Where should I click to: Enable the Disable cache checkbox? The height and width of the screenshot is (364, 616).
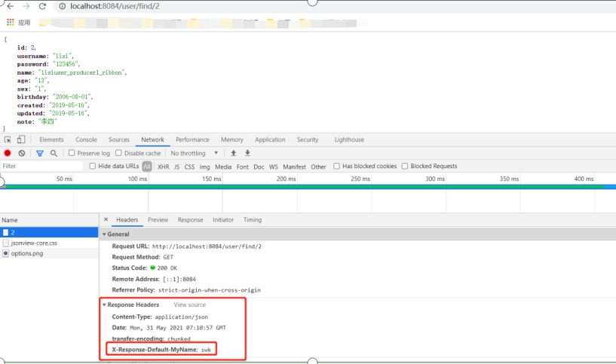[x=118, y=153]
